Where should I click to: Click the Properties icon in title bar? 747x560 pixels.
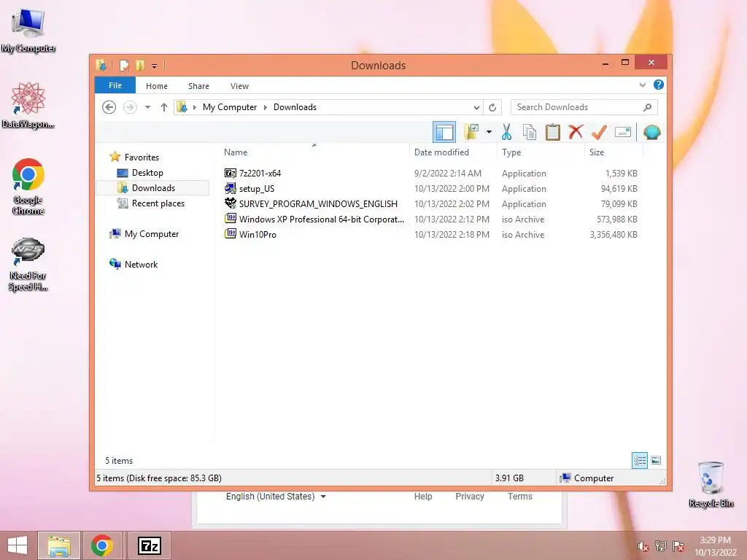(124, 65)
